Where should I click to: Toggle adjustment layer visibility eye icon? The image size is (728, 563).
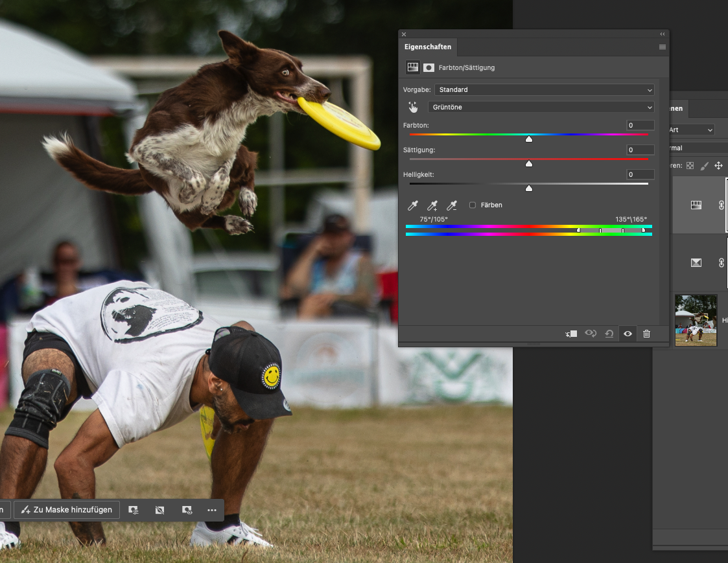click(x=628, y=334)
